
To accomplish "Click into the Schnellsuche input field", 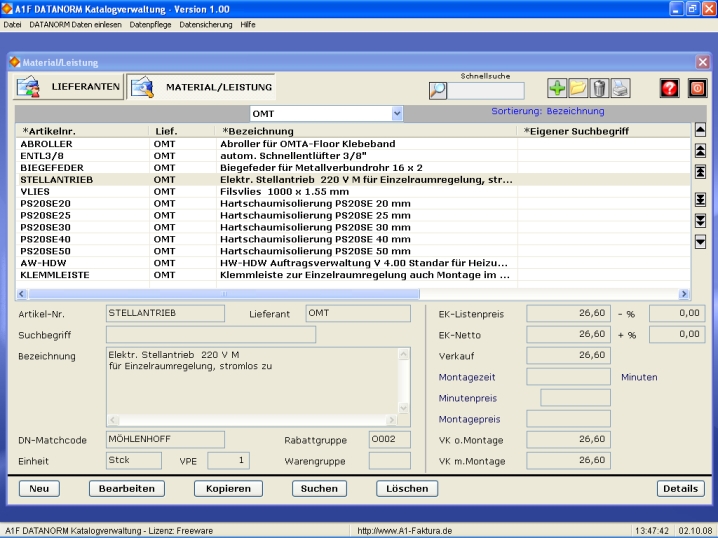I will tap(486, 91).
